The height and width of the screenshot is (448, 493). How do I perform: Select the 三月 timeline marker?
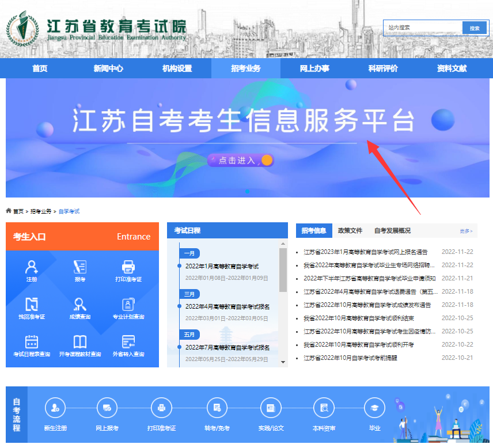point(189,294)
